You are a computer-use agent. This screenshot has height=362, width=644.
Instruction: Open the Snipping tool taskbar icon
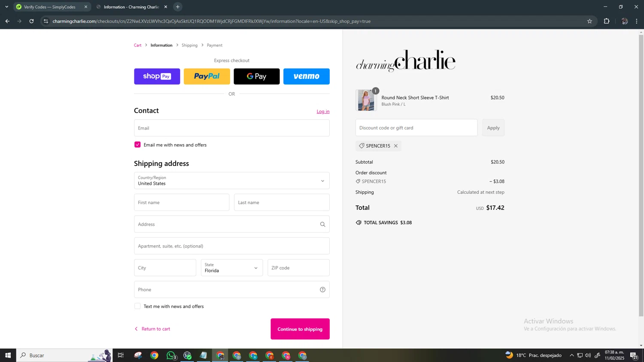click(x=138, y=355)
